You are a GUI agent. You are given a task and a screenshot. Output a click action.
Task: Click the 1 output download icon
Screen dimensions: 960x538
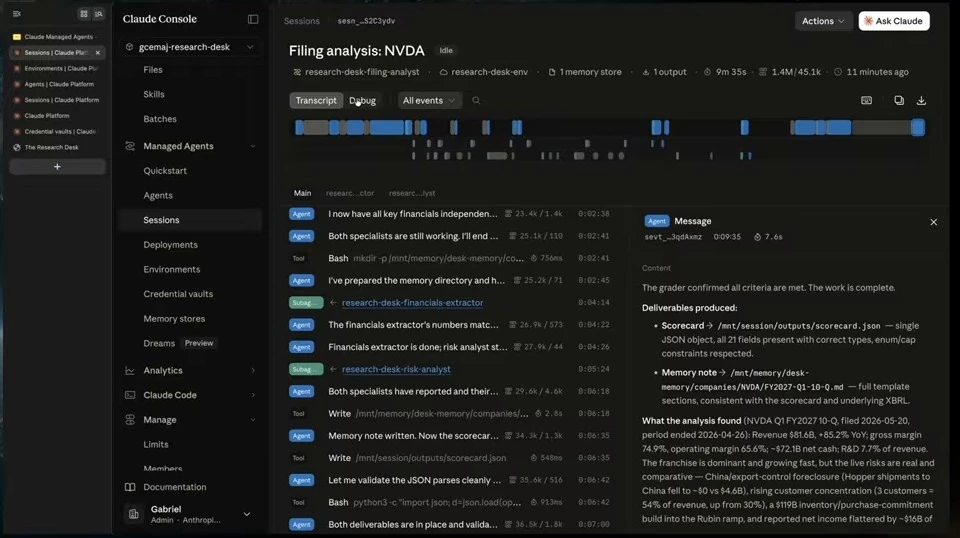pyautogui.click(x=645, y=72)
